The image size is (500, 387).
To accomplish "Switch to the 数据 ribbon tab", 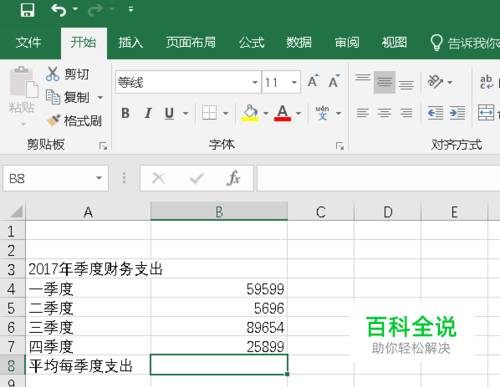I will pyautogui.click(x=299, y=43).
